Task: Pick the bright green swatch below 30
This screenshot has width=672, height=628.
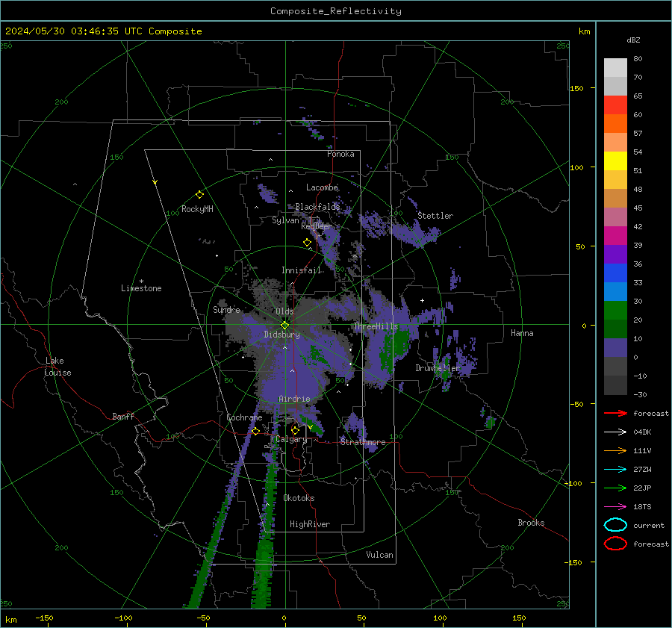Action: click(615, 310)
